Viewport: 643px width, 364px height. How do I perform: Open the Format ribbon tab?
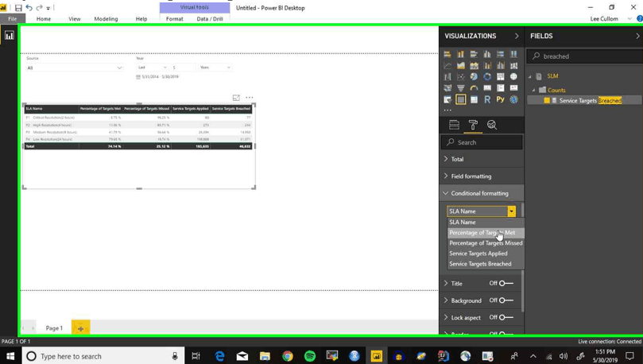tap(174, 19)
